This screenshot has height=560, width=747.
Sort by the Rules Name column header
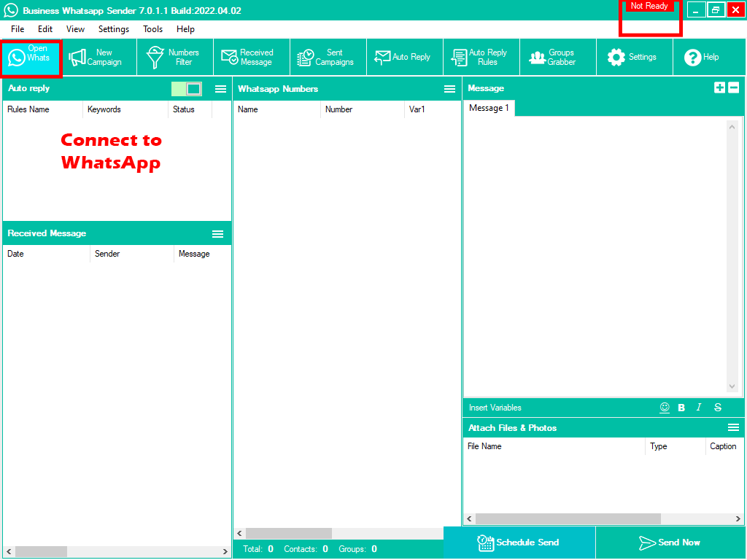[43, 109]
